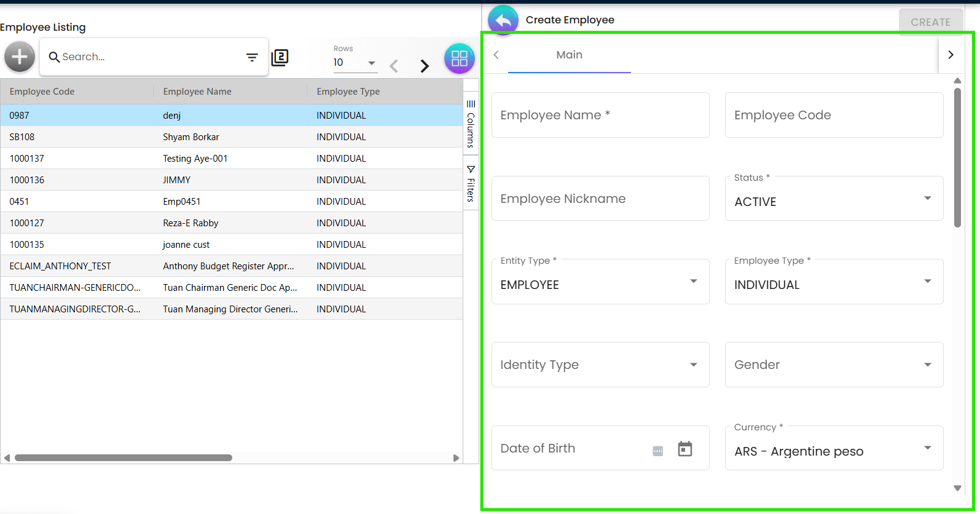Click employee code 1000137

coord(27,159)
